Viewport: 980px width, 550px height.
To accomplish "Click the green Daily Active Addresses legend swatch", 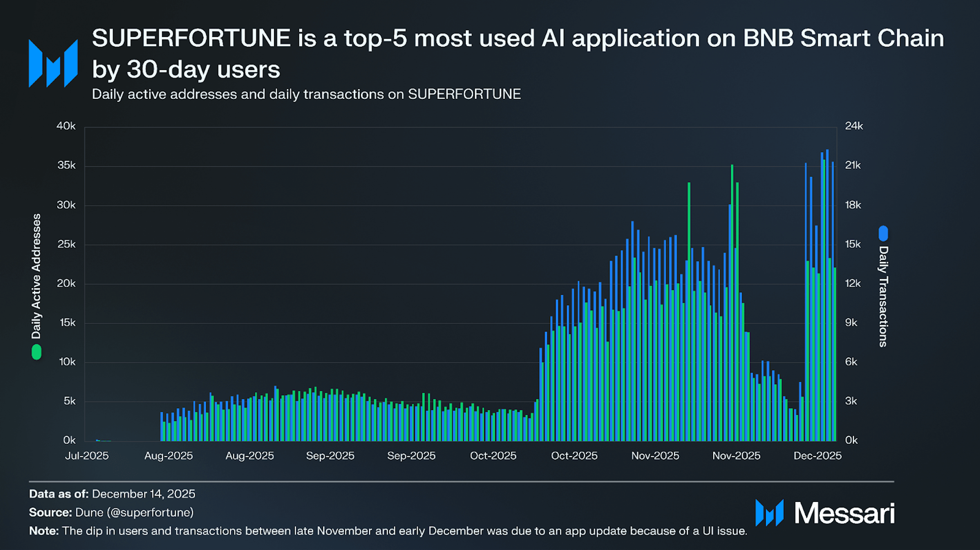I will coord(37,352).
